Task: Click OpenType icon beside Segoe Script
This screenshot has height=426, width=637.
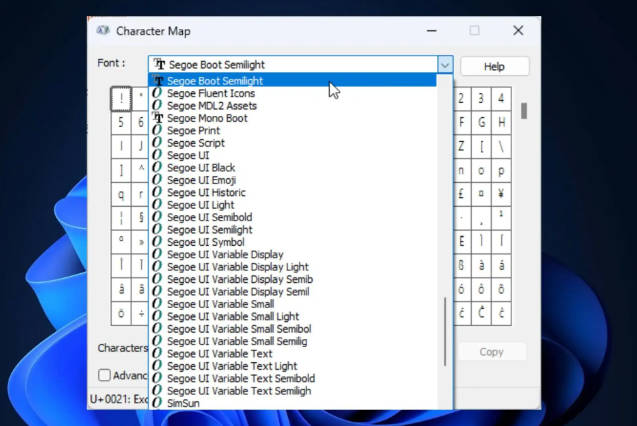Action: [157, 143]
